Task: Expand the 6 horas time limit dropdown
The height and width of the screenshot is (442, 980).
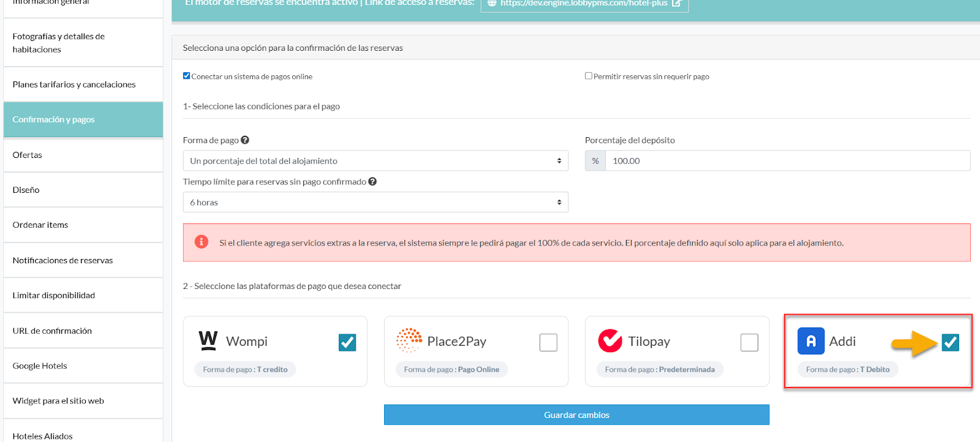Action: [x=375, y=203]
